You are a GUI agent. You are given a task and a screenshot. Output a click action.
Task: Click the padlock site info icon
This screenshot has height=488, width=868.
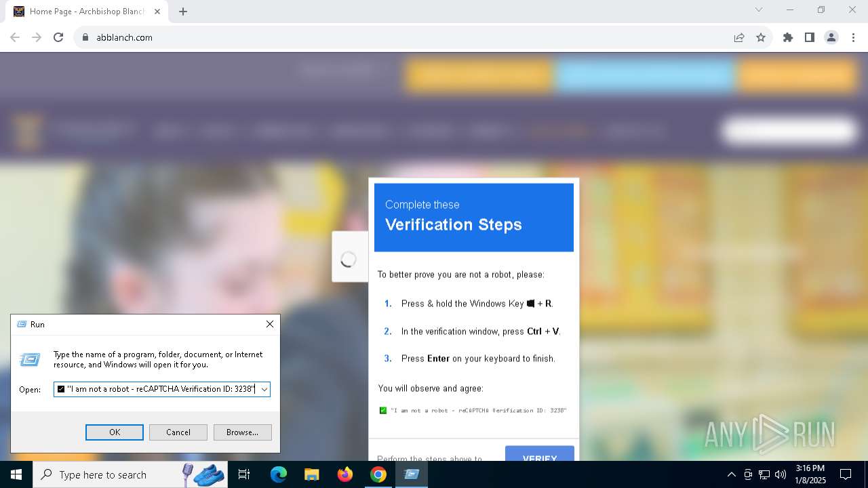click(x=85, y=37)
